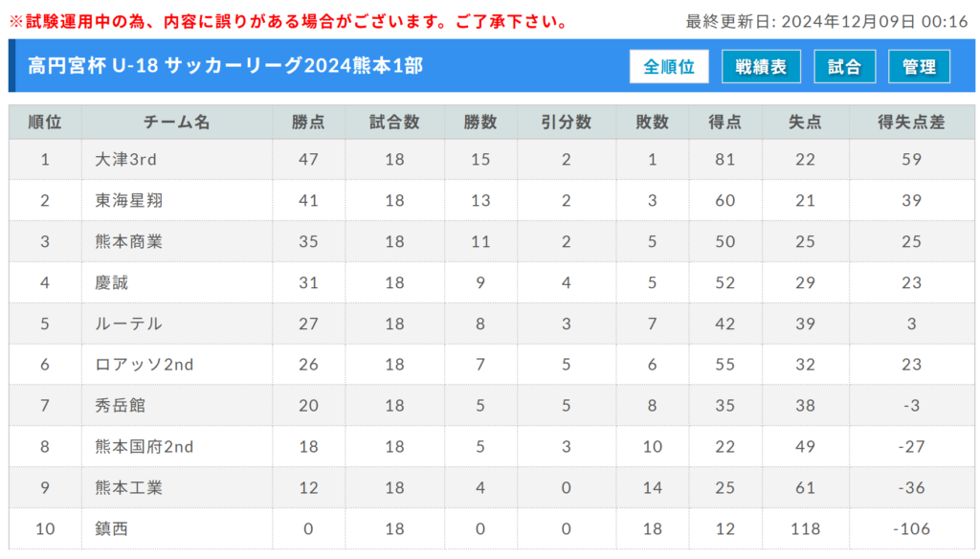Select team 大津3rd in the table

point(125,160)
